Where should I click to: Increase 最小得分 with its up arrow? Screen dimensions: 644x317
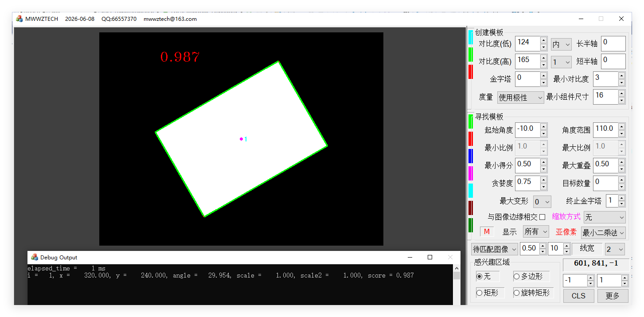[543, 162]
